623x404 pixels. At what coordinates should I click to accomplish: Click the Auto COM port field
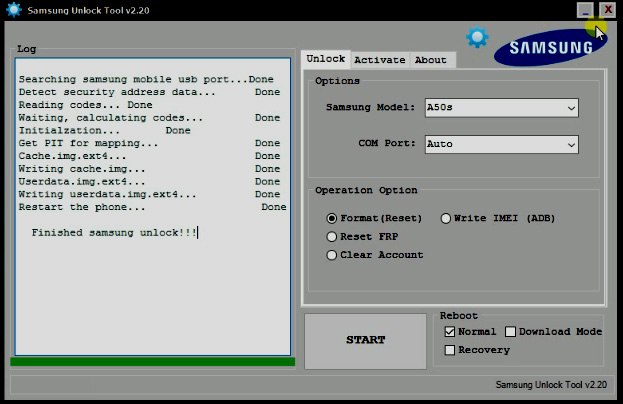(x=501, y=144)
